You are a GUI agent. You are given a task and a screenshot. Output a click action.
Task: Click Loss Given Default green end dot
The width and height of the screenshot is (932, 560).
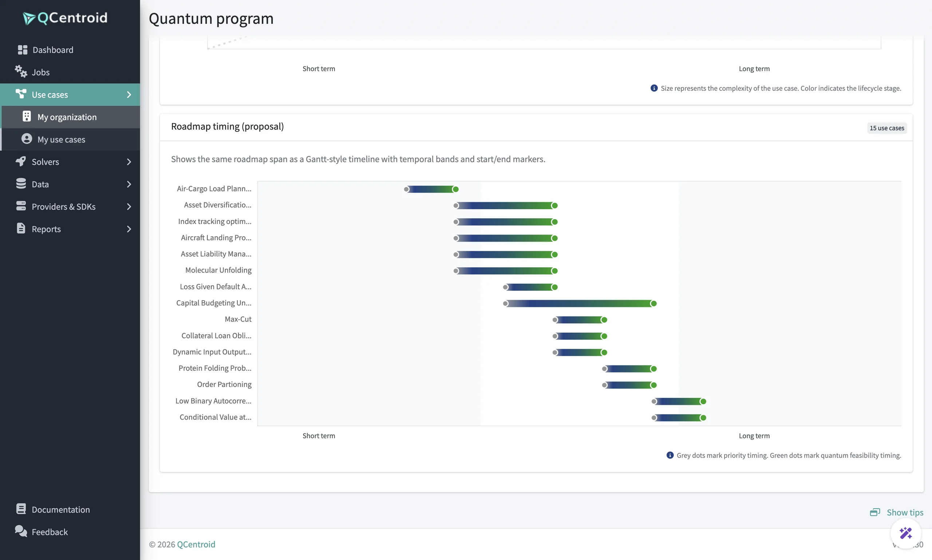coord(554,287)
